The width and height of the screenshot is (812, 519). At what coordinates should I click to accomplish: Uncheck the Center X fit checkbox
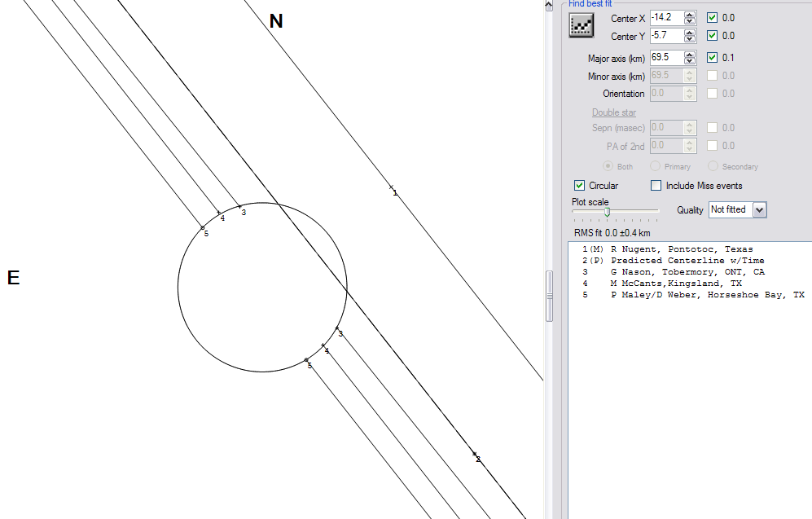713,18
